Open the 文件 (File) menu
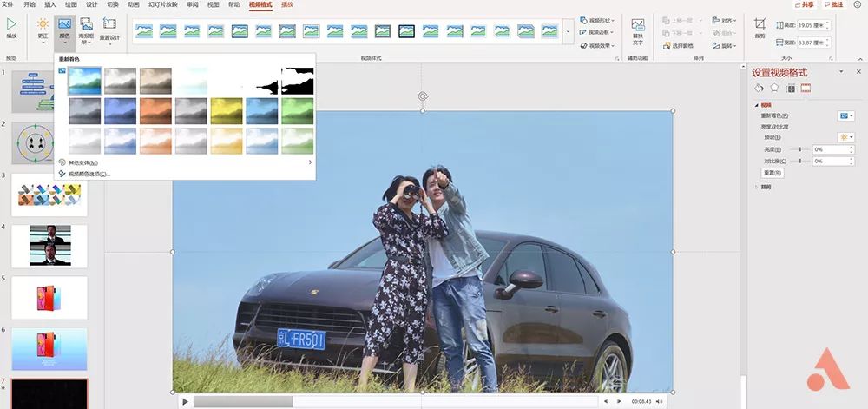868x409 pixels. pos(7,4)
